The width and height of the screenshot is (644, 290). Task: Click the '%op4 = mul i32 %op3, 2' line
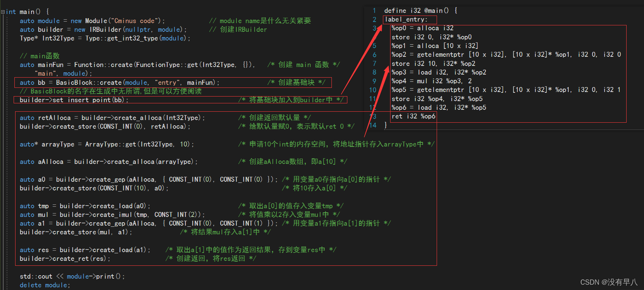432,81
